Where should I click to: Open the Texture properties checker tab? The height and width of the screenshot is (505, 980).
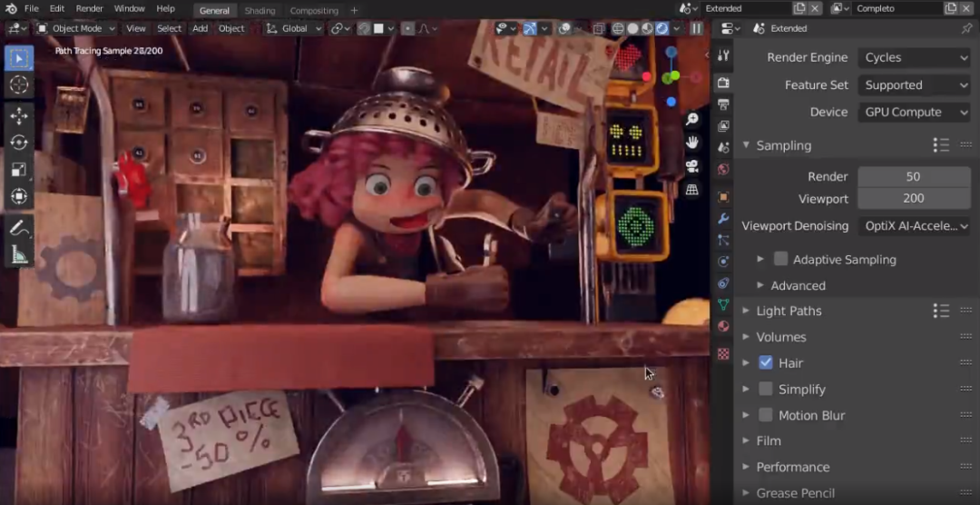(x=723, y=354)
